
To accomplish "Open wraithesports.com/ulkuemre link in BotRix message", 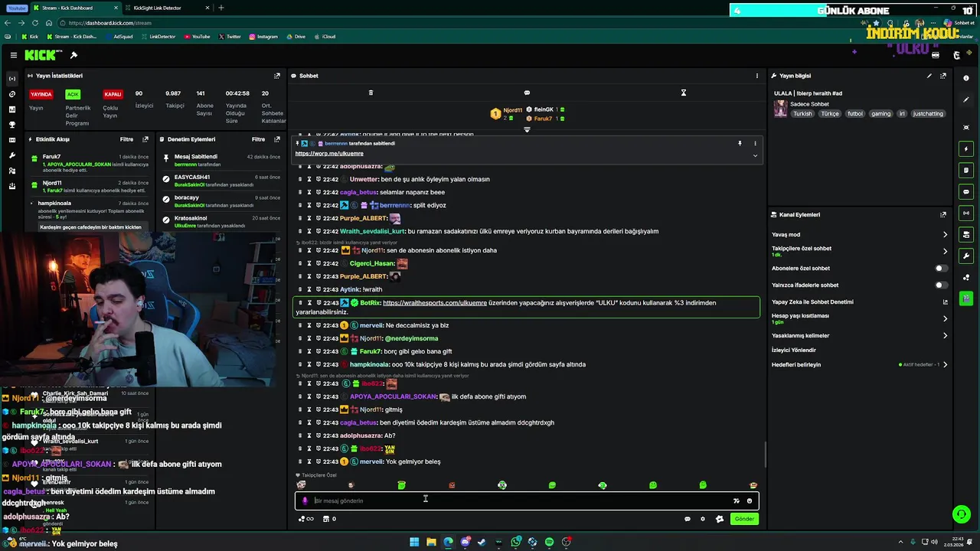I will (435, 303).
